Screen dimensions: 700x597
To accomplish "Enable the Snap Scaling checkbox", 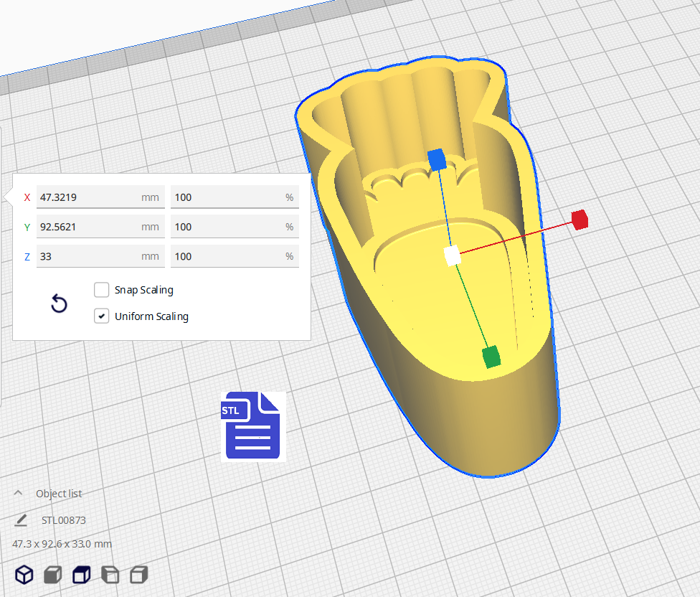I will click(x=102, y=290).
